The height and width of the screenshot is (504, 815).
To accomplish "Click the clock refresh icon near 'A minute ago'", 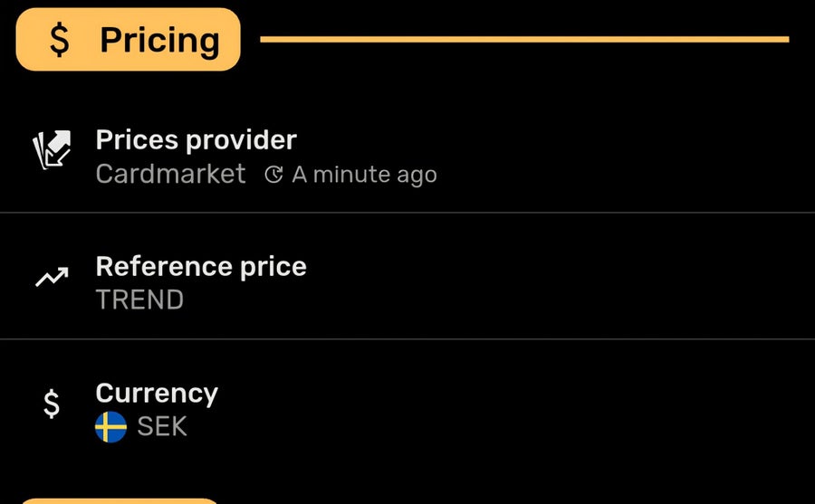I will (x=273, y=175).
